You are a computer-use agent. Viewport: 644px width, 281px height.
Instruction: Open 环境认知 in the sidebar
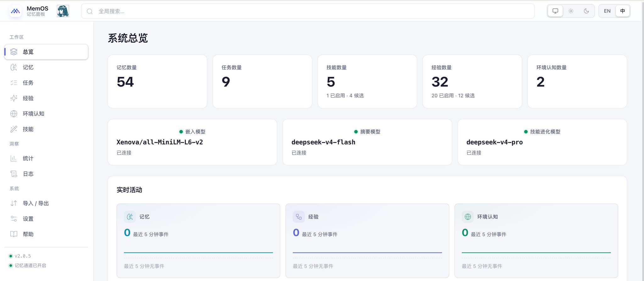coord(46,114)
